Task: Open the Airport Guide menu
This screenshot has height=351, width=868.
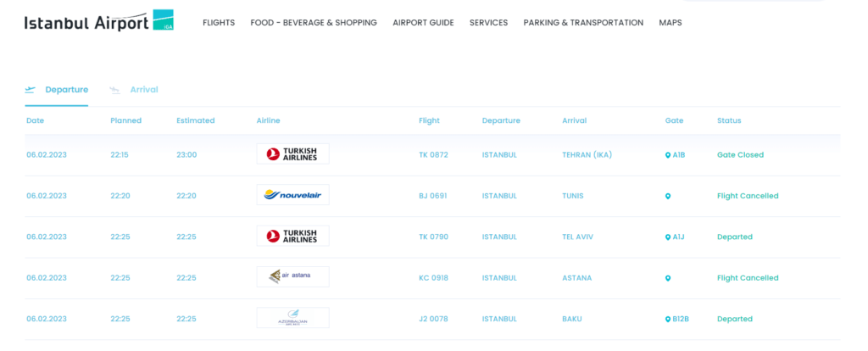Action: tap(424, 23)
